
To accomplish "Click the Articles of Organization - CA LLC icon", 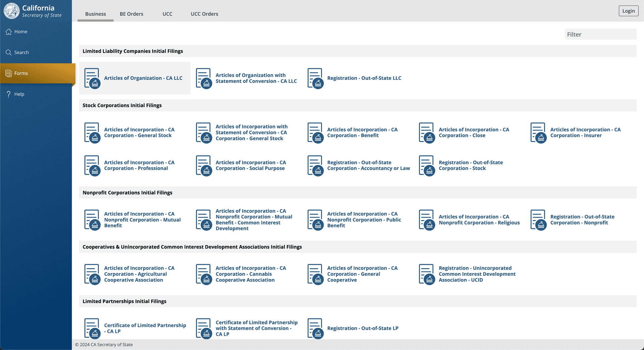I will coord(92,78).
